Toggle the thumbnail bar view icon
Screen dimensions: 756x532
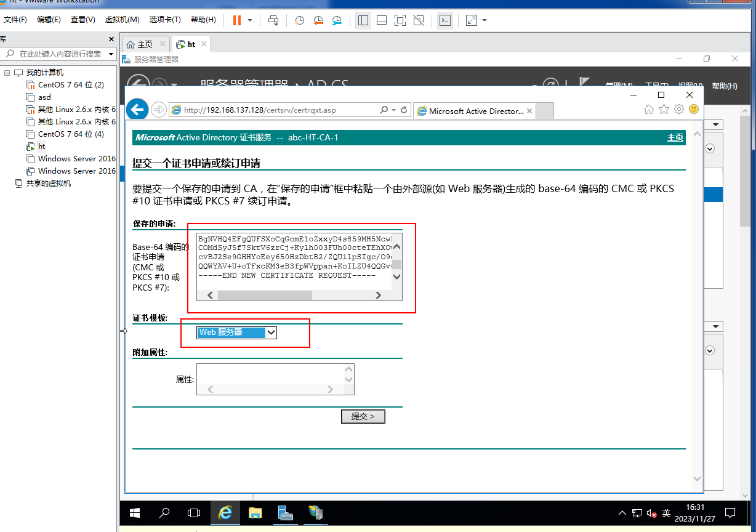click(382, 20)
